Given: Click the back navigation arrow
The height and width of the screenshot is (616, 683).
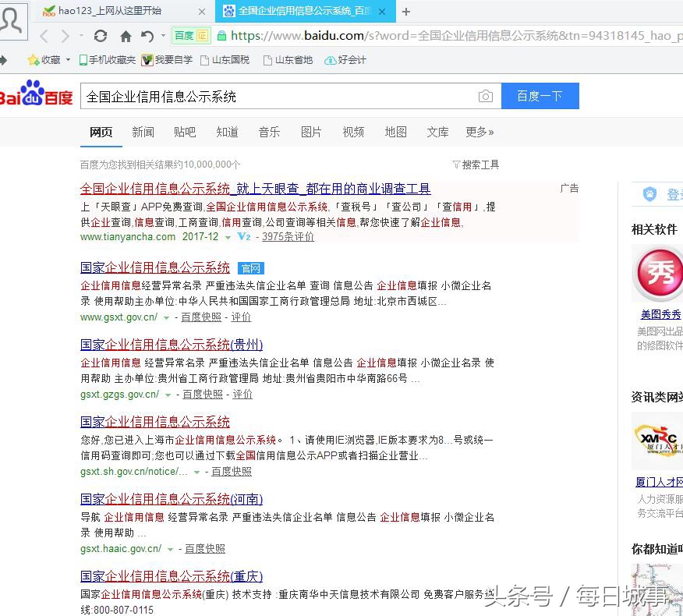Looking at the screenshot, I should point(44,36).
